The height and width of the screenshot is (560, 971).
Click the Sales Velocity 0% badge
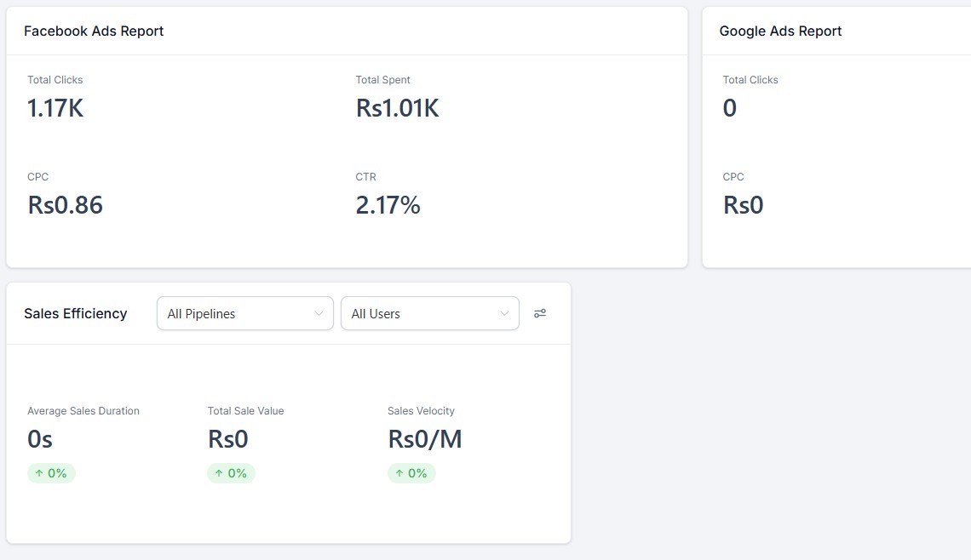click(x=411, y=472)
